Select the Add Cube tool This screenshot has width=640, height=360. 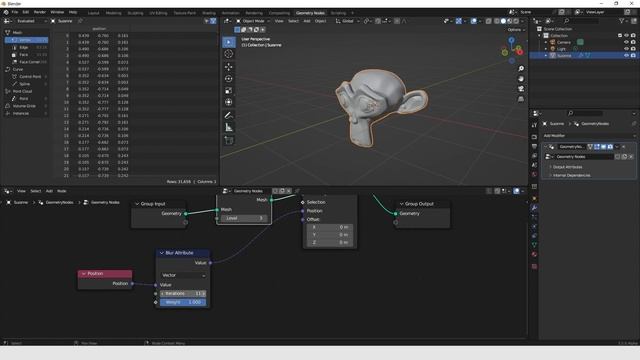(x=229, y=140)
